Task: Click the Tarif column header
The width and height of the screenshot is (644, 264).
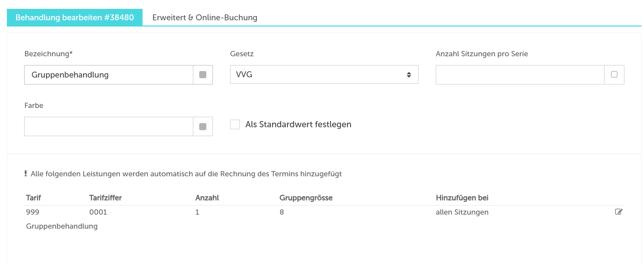Action: click(x=33, y=198)
